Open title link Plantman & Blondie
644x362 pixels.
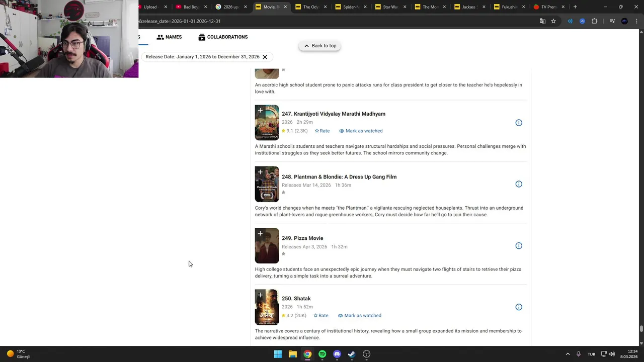[339, 177]
